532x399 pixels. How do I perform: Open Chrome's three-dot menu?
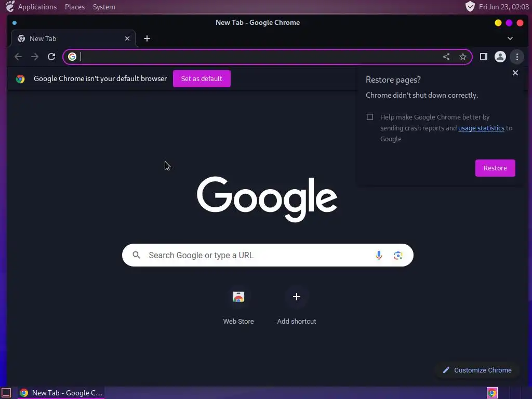517,57
